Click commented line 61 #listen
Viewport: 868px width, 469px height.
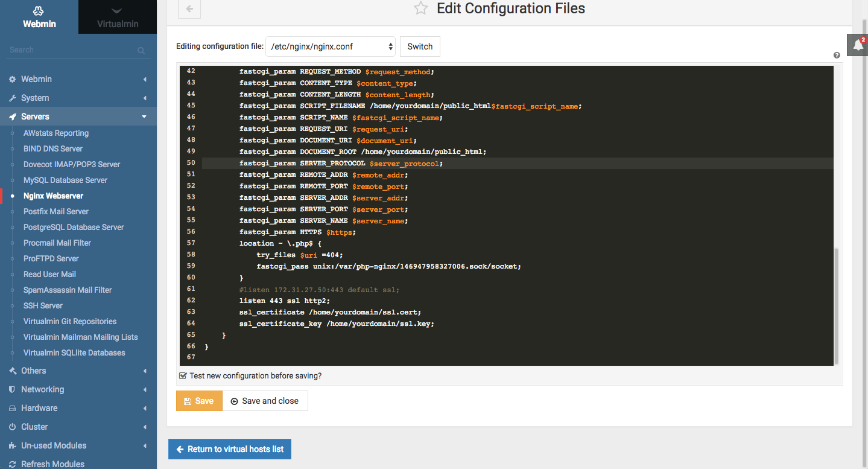(x=319, y=290)
